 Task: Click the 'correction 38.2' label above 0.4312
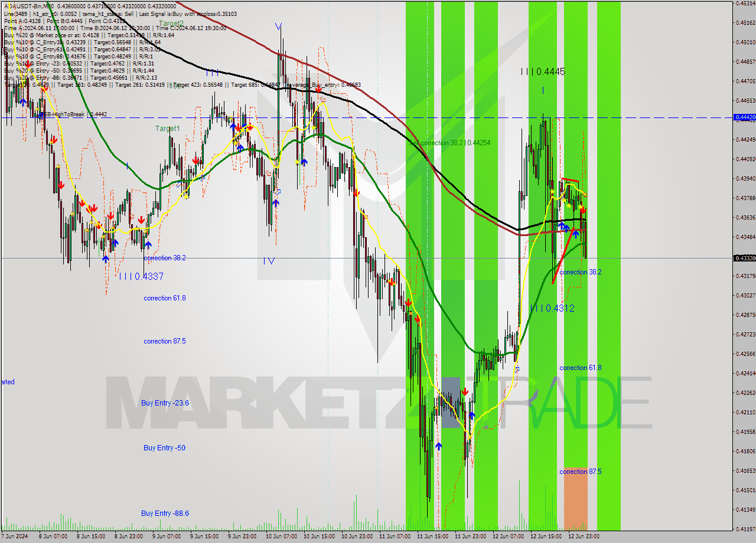coord(581,272)
